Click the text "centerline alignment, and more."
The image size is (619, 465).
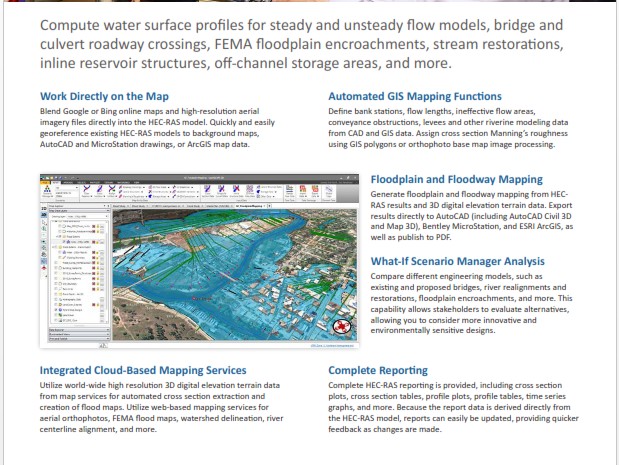(98, 429)
